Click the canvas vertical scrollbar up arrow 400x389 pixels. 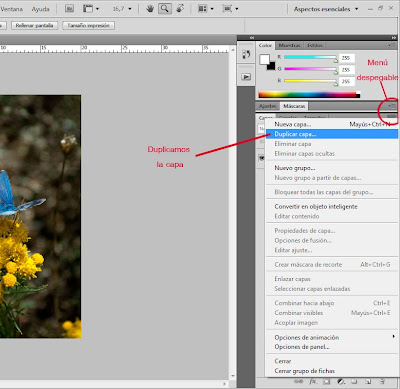(233, 50)
